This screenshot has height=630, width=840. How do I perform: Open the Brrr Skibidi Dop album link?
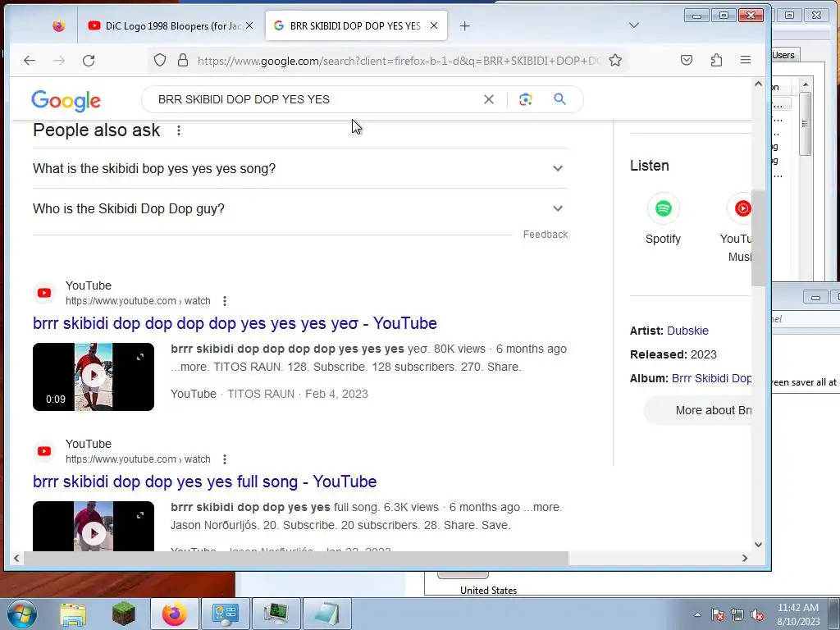[711, 378]
